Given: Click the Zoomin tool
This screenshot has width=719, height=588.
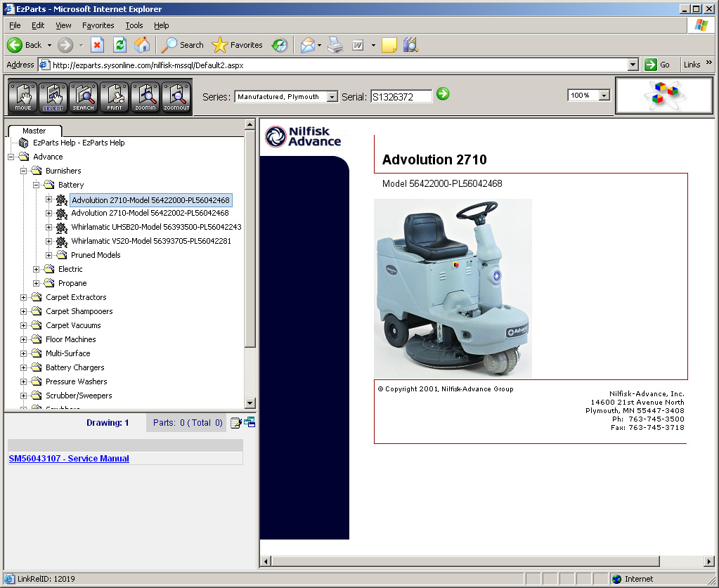Looking at the screenshot, I should (145, 97).
